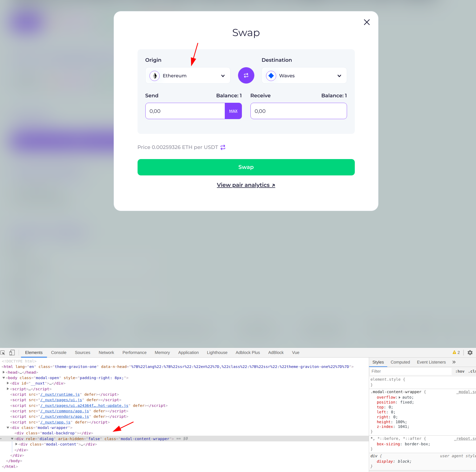Screen dimensions: 476x472
Task: Click the Styles Filter input
Action: pyautogui.click(x=411, y=372)
